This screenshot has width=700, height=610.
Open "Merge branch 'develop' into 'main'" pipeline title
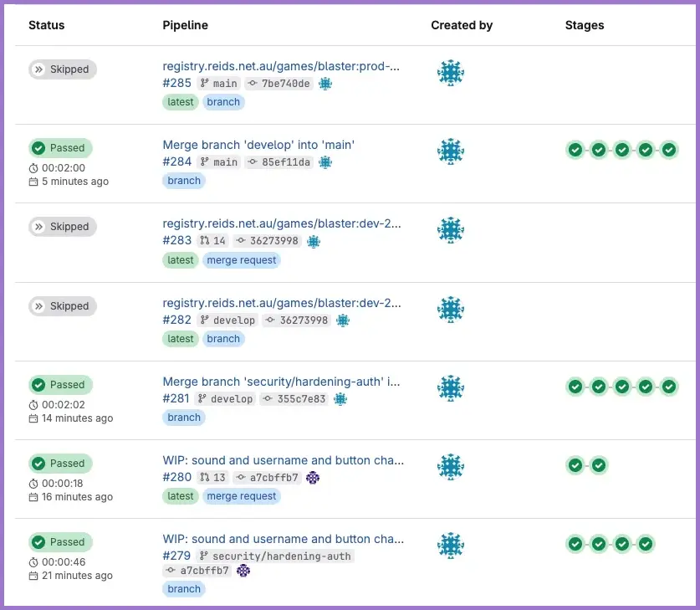coord(258,145)
